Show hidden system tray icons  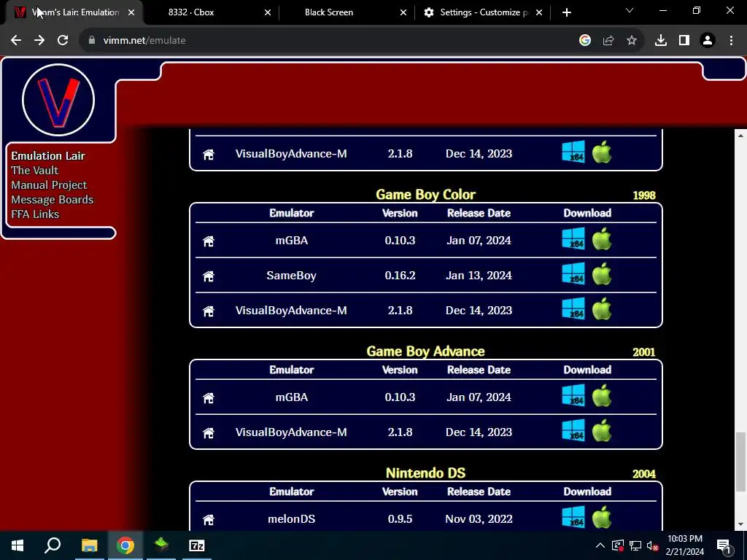coord(600,545)
